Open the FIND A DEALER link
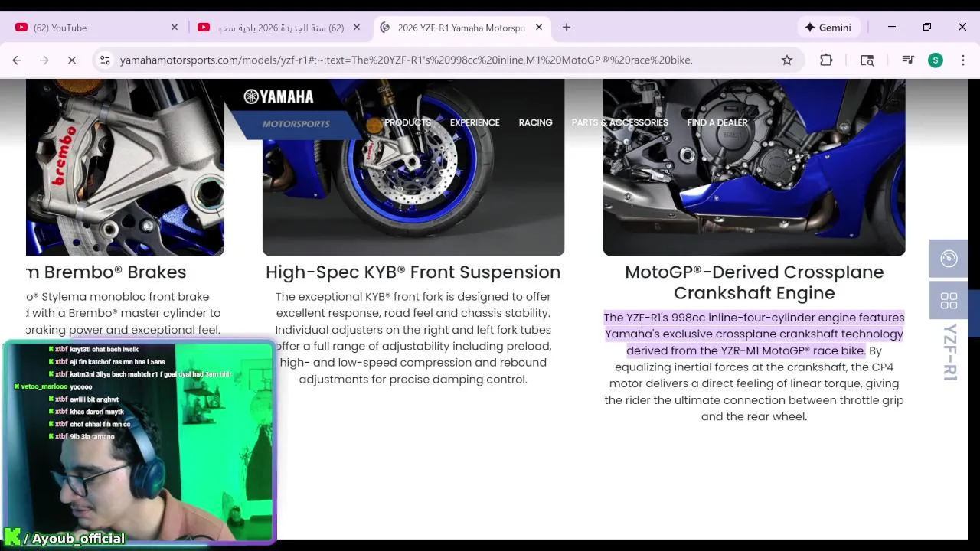The width and height of the screenshot is (980, 551). point(717,122)
